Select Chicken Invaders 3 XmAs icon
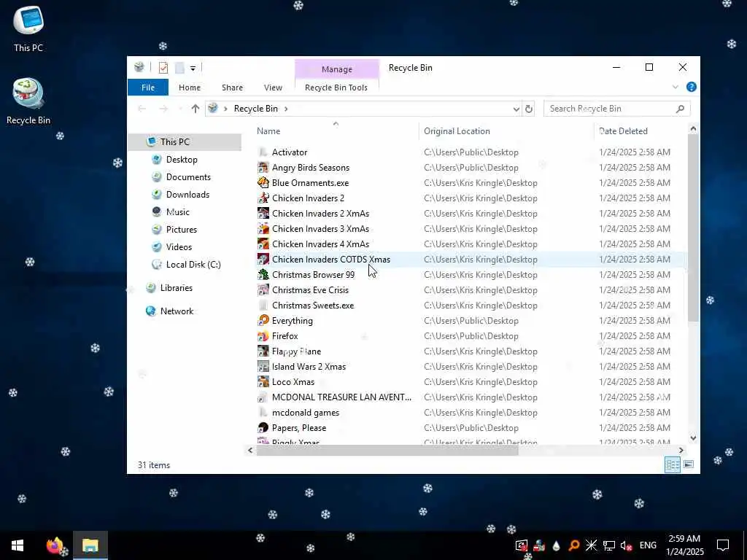 [263, 228]
